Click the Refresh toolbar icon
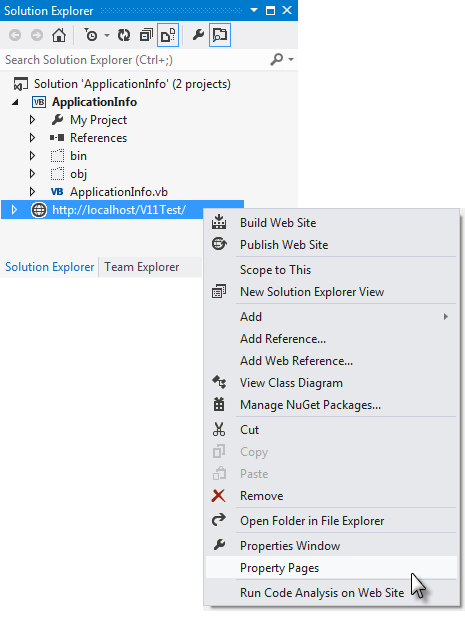Screen dimensions: 465x632 tap(124, 35)
